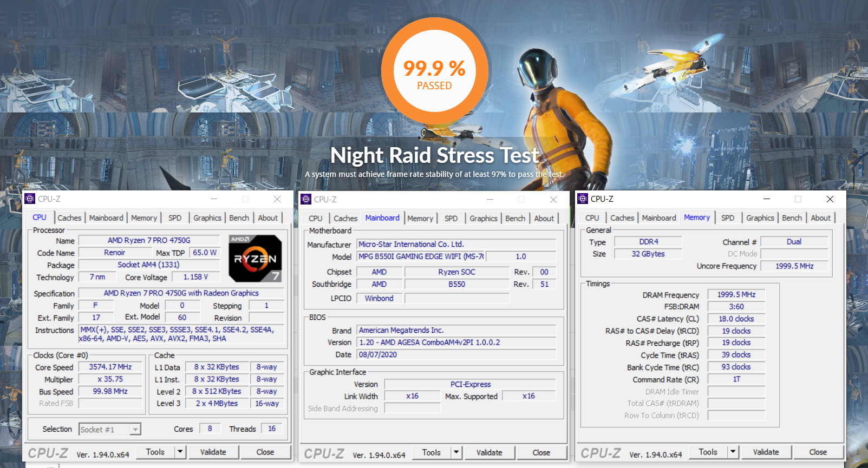The image size is (868, 468).
Task: Click the 99.9 % PASSED result badge
Action: click(x=435, y=71)
